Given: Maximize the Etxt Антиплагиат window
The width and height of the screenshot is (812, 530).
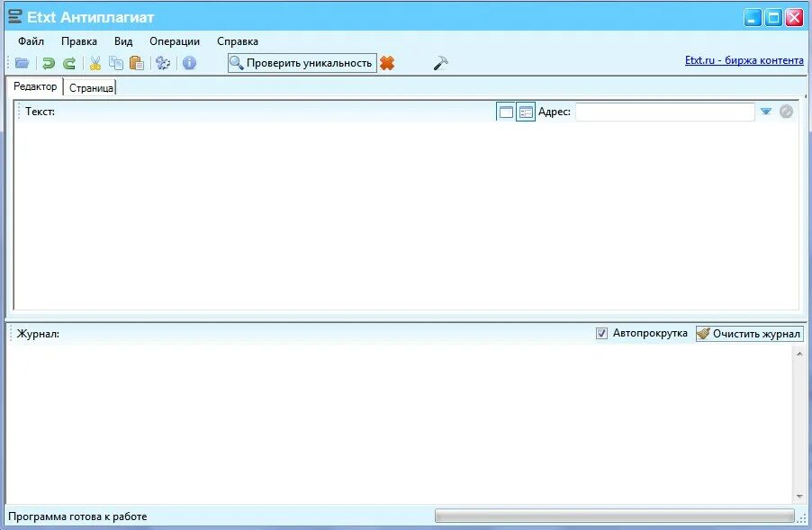Looking at the screenshot, I should [x=773, y=17].
